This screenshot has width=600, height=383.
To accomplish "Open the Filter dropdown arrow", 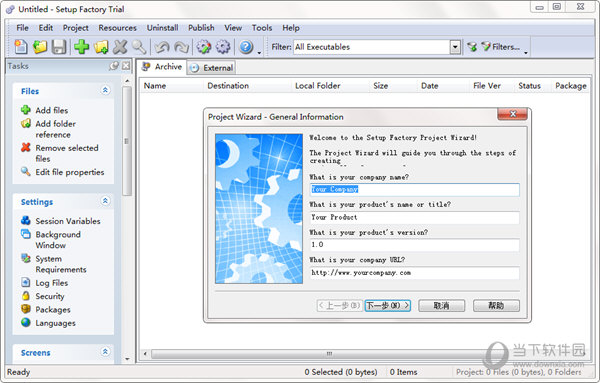I will [455, 47].
